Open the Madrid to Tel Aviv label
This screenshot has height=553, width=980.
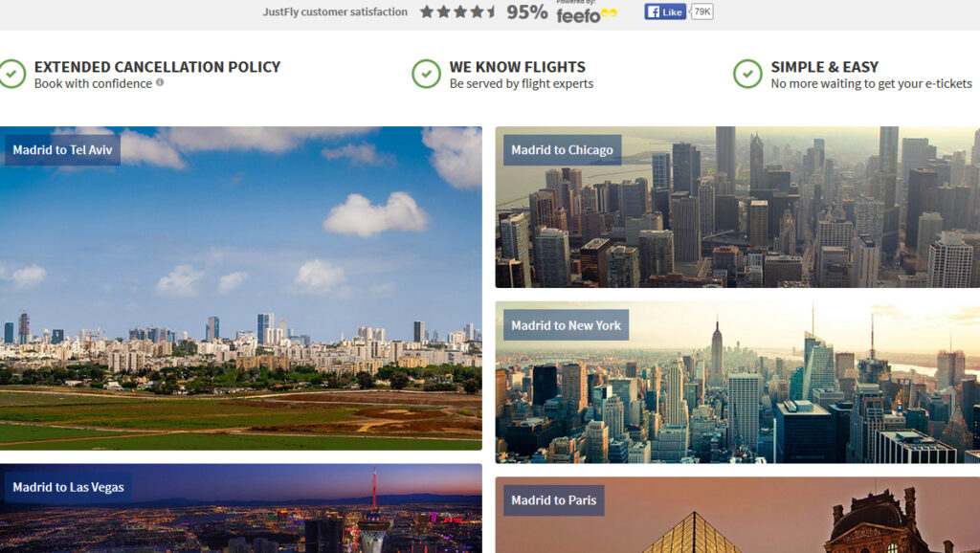(62, 150)
